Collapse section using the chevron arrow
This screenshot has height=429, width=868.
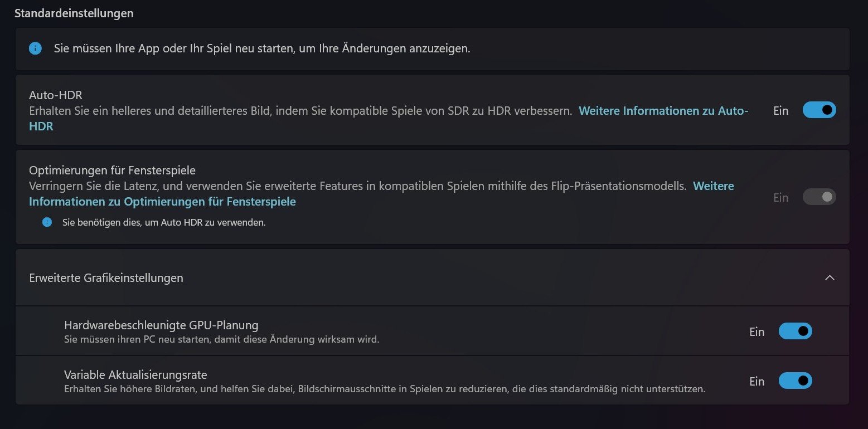click(830, 277)
